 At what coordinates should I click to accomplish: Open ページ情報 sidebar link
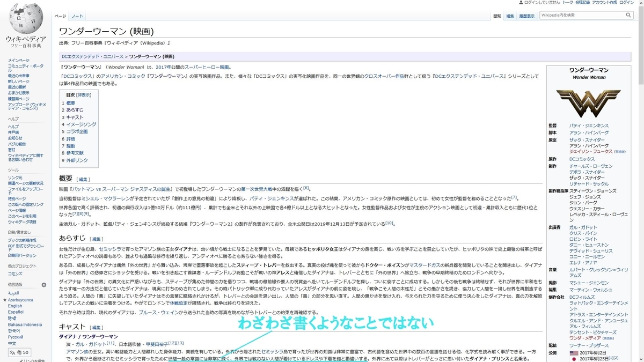tap(17, 211)
